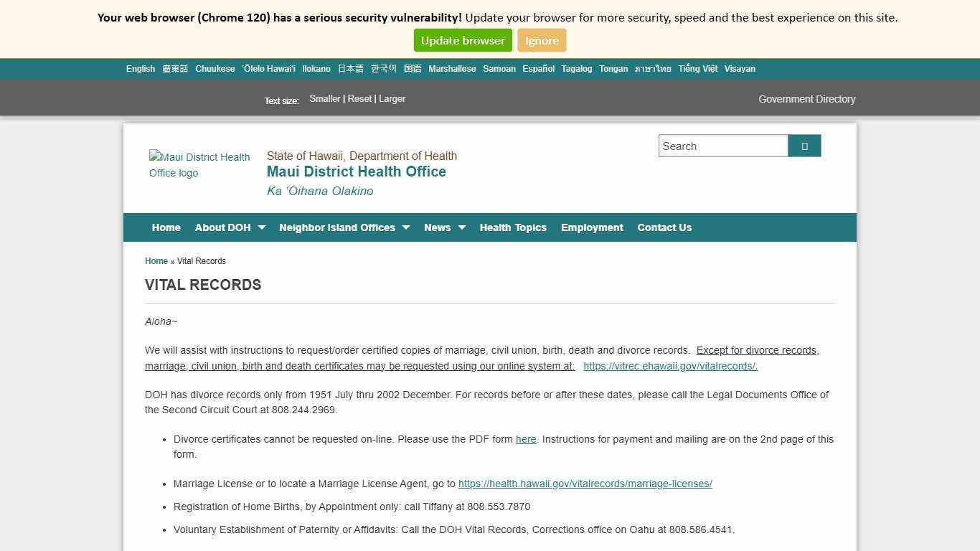Reset the text size setting
980x551 pixels.
[x=359, y=98]
